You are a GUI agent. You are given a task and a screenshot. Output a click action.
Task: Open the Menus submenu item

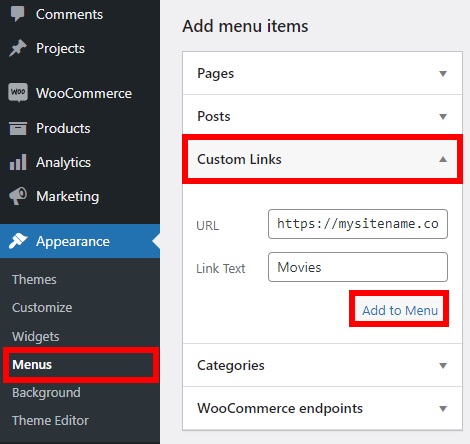coord(32,365)
